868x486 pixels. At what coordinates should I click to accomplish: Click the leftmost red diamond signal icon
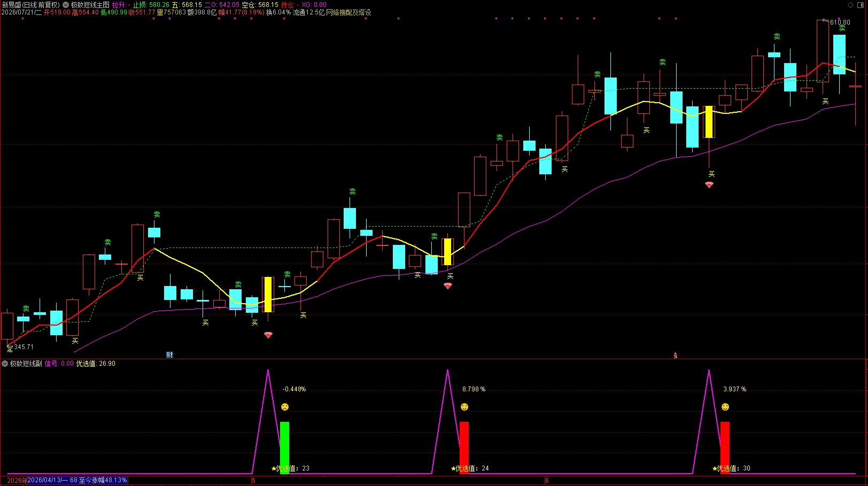(268, 335)
